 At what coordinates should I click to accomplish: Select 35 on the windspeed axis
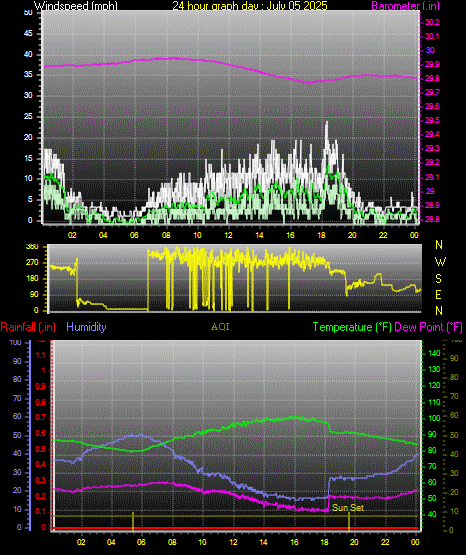pos(28,75)
